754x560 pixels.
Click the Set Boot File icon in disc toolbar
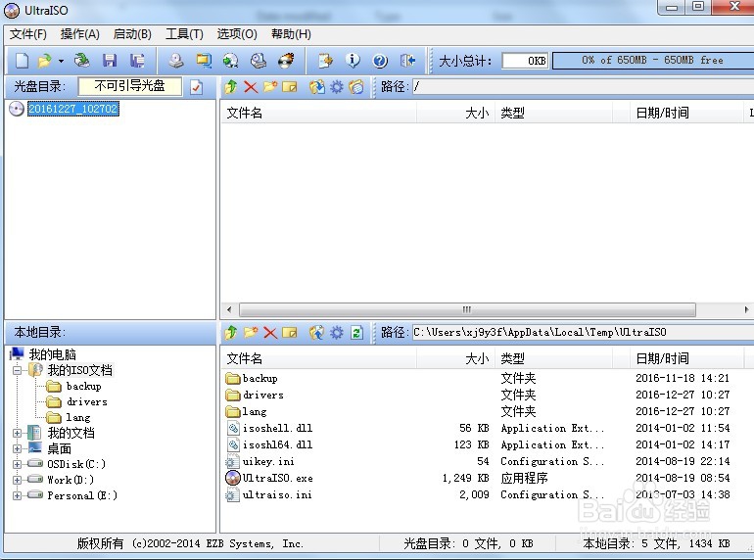[356, 87]
